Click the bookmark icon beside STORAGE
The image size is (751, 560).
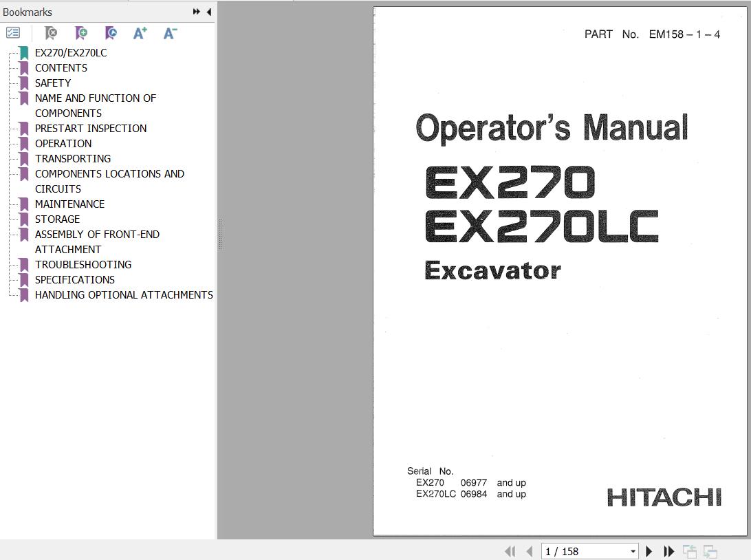click(x=24, y=219)
